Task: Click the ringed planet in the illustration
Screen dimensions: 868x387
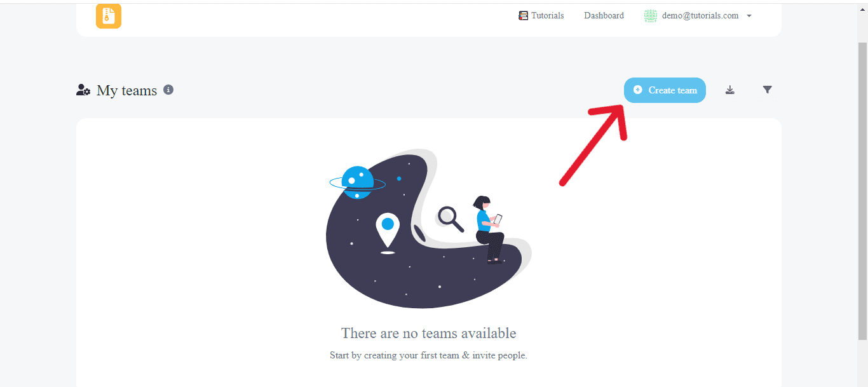Action: click(357, 183)
